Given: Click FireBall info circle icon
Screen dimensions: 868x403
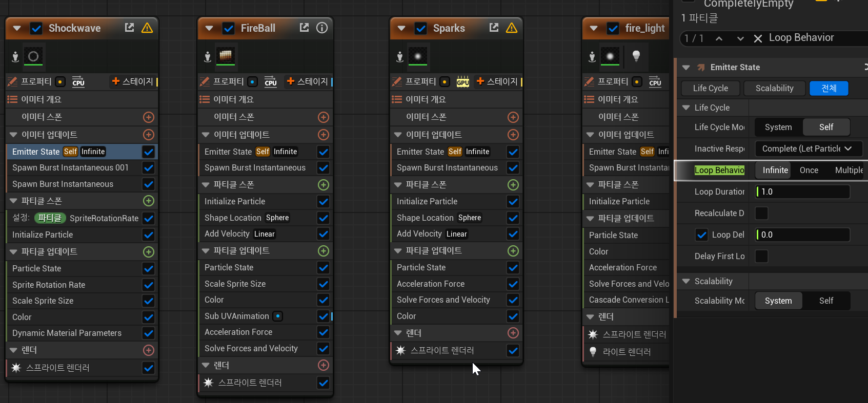Looking at the screenshot, I should click(x=322, y=28).
